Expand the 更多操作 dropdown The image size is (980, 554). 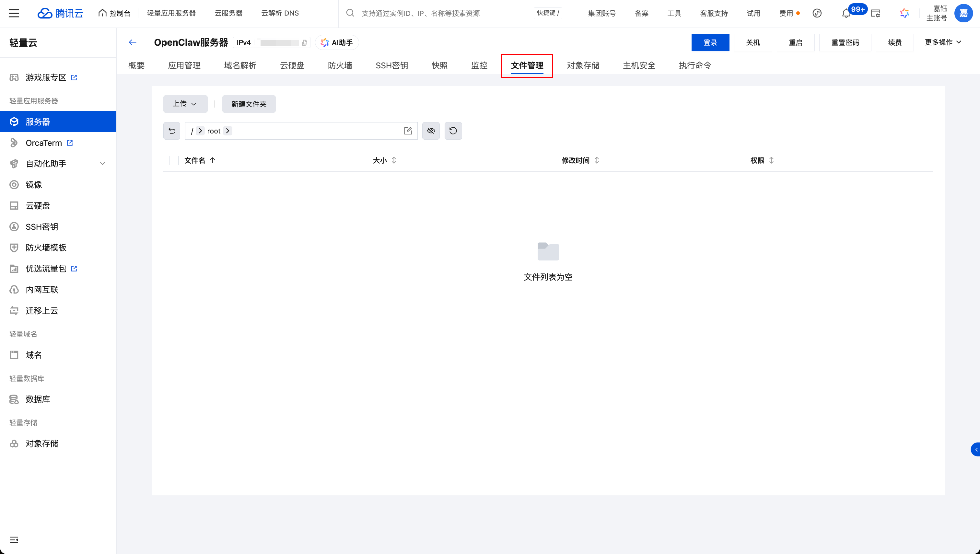[943, 42]
